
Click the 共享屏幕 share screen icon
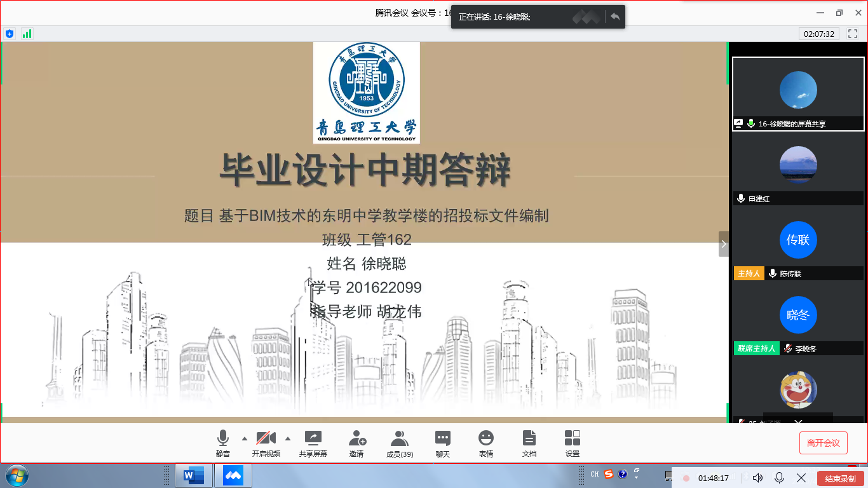click(x=313, y=443)
